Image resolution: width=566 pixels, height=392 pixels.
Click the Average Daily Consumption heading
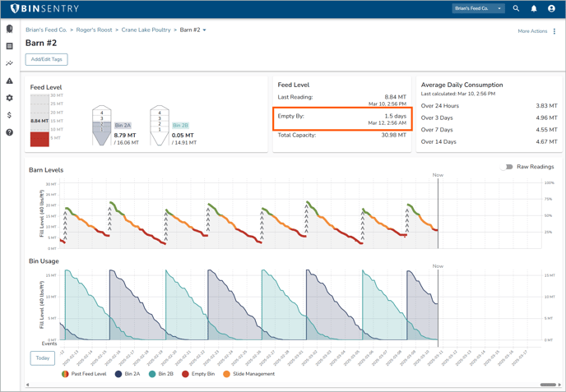click(462, 85)
